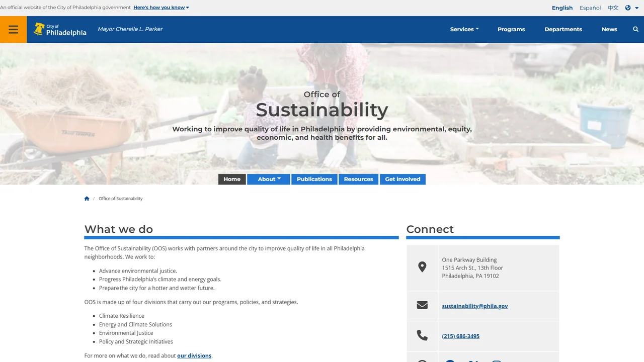Select the Resources tab
Image resolution: width=644 pixels, height=362 pixels.
(x=359, y=179)
